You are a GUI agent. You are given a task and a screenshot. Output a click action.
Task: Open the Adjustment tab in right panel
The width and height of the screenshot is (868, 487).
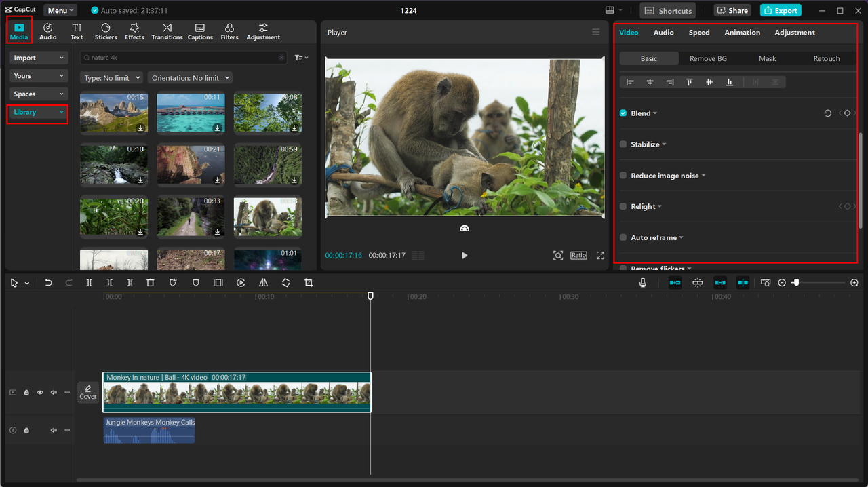coord(795,33)
